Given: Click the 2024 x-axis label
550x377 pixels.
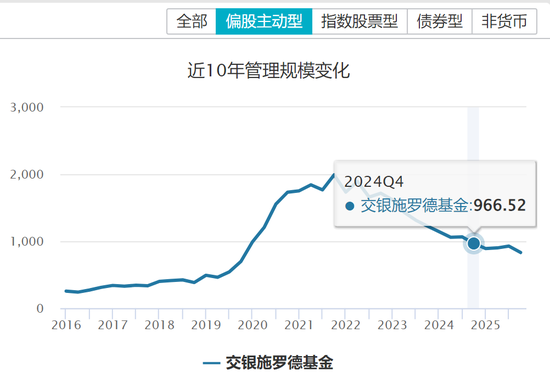Looking at the screenshot, I should click(x=439, y=325).
